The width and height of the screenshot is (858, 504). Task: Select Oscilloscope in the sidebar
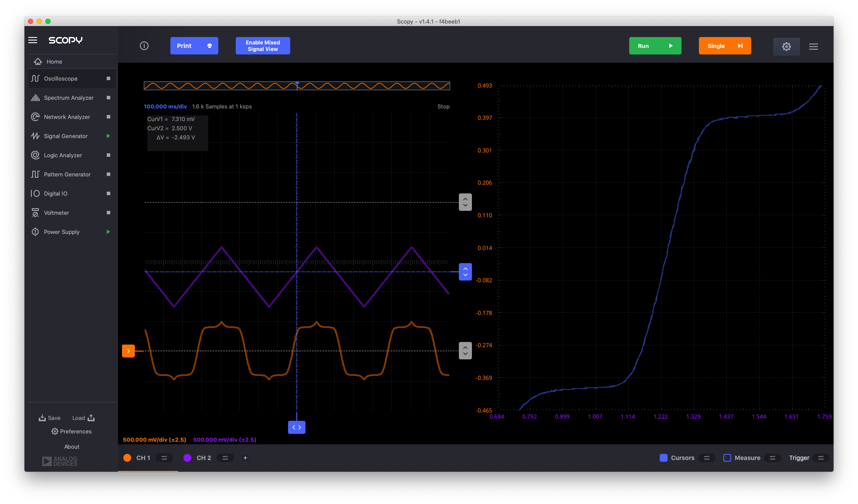[x=72, y=78]
